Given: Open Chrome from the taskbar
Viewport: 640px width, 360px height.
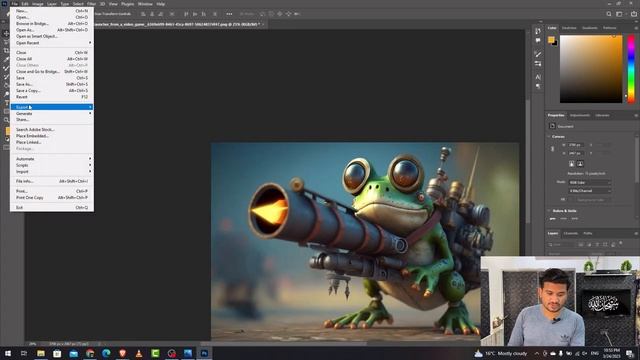Looking at the screenshot, I should [x=90, y=353].
